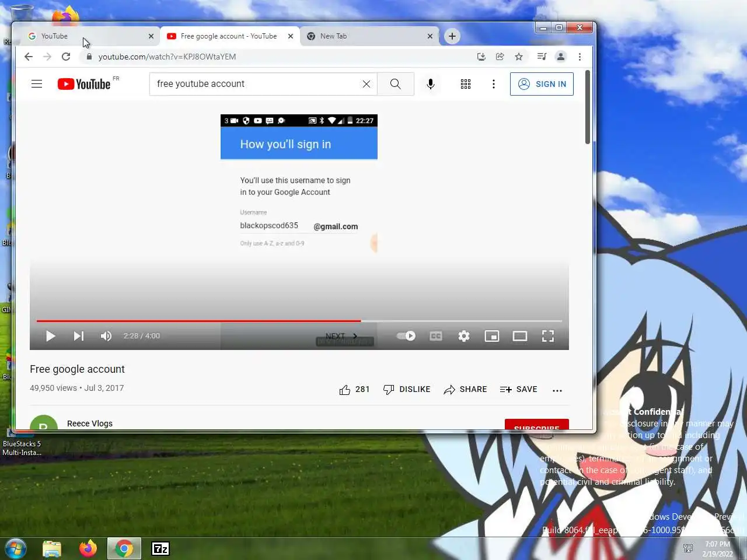Click the Chrome taskbar icon
The image size is (747, 560).
pyautogui.click(x=124, y=548)
